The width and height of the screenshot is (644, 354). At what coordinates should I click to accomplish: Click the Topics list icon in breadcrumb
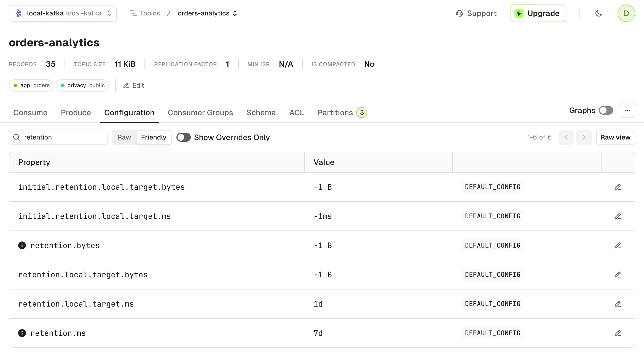[133, 13]
